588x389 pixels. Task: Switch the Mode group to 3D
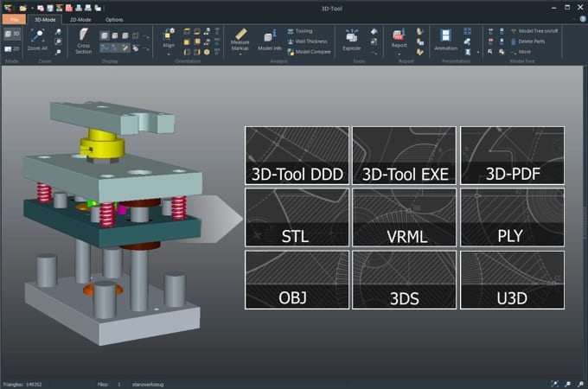coord(12,34)
